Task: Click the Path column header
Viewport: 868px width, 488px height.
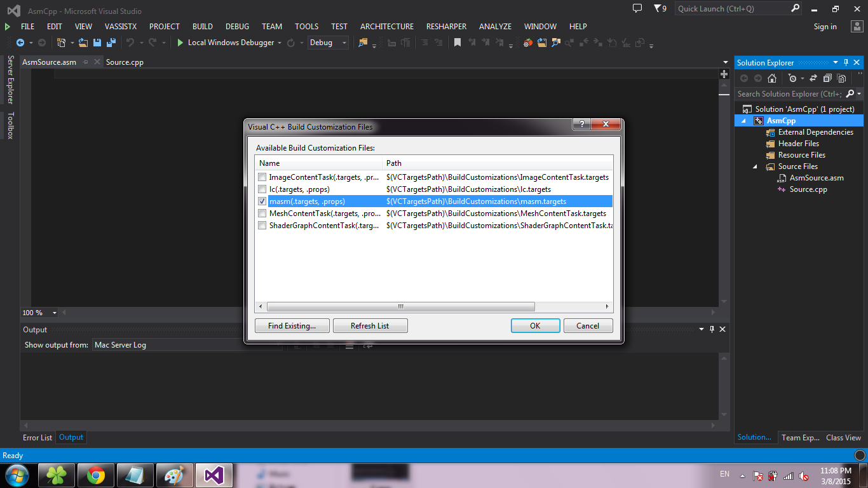Action: pyautogui.click(x=498, y=163)
